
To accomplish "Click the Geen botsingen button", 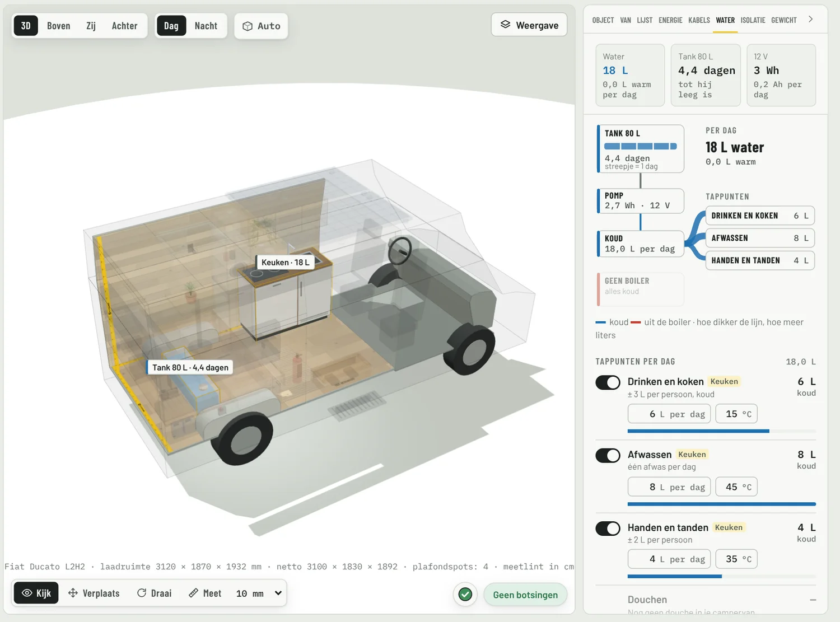I will pos(525,595).
